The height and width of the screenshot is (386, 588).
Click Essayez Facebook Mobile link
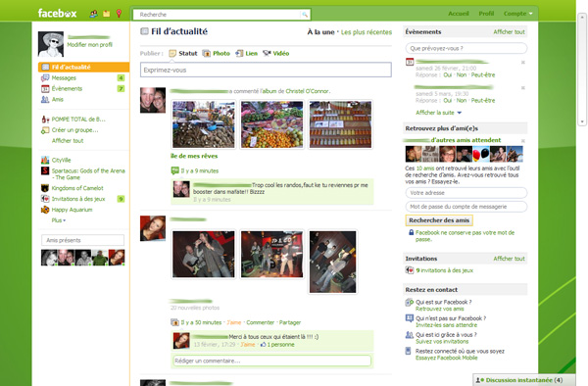(446, 358)
